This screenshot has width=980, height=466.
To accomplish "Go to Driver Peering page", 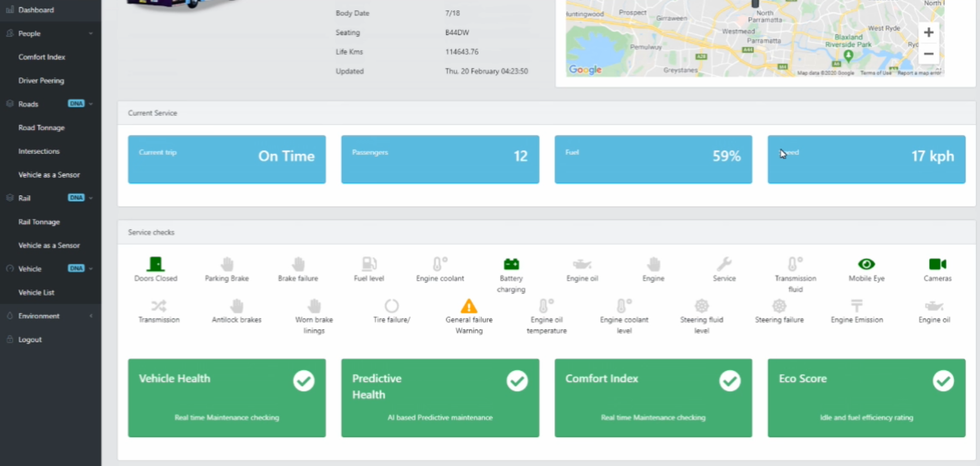I will coord(41,80).
